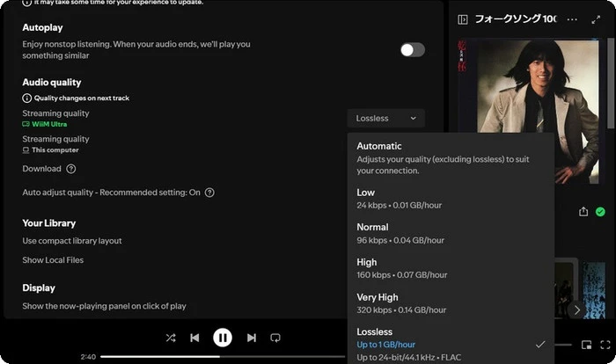Click the Show Local Files setting
Image resolution: width=616 pixels, height=364 pixels.
53,260
